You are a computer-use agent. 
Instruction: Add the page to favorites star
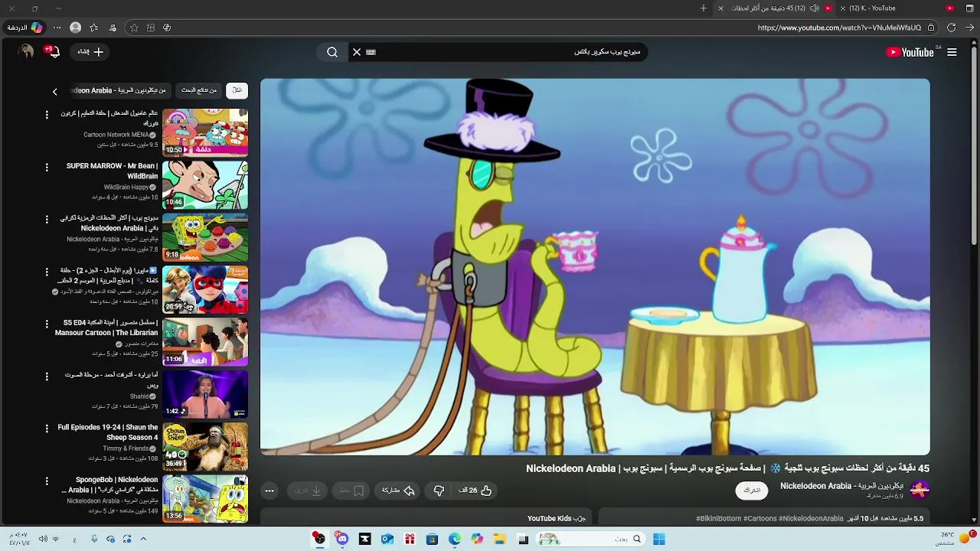click(x=134, y=28)
